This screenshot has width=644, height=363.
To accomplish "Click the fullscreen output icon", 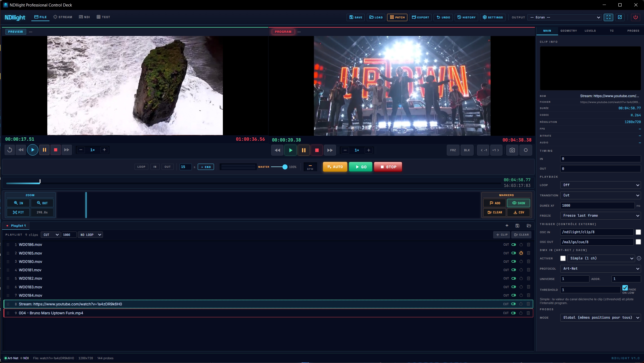I will coord(608,17).
